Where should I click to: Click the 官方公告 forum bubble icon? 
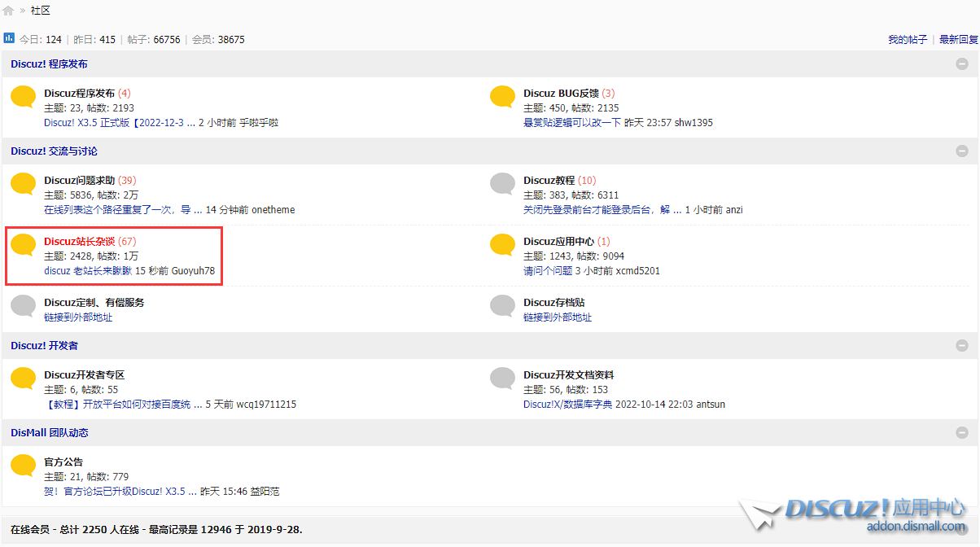(23, 465)
